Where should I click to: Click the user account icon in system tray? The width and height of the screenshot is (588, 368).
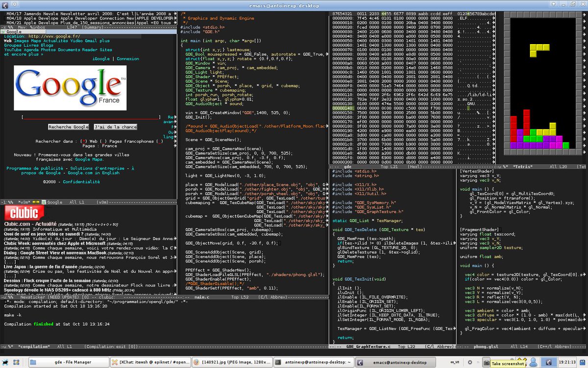pos(534,362)
